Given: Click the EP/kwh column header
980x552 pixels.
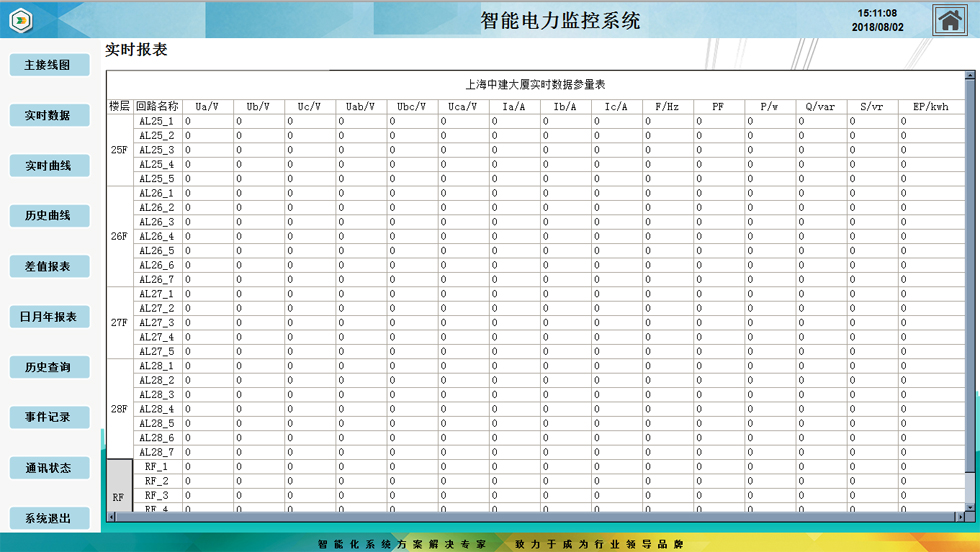Looking at the screenshot, I should tap(923, 106).
